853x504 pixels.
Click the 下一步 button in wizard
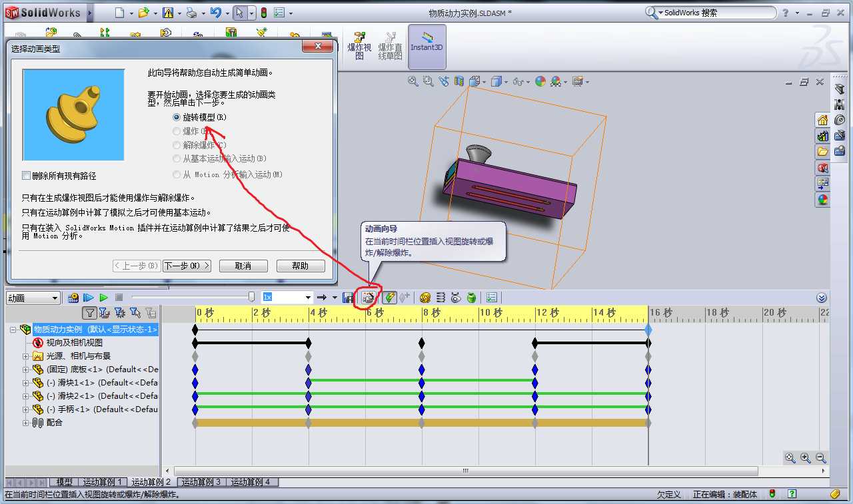point(187,266)
